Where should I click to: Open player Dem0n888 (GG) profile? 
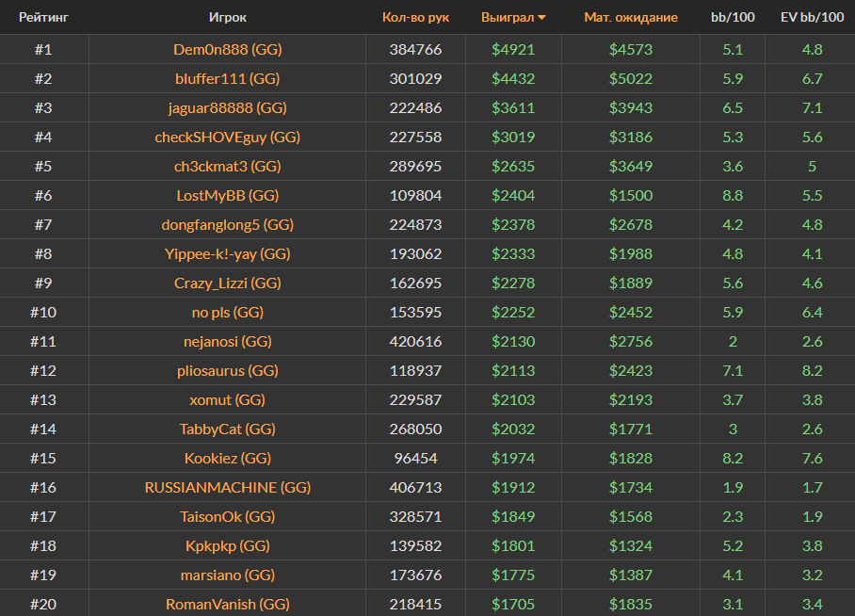click(x=227, y=49)
